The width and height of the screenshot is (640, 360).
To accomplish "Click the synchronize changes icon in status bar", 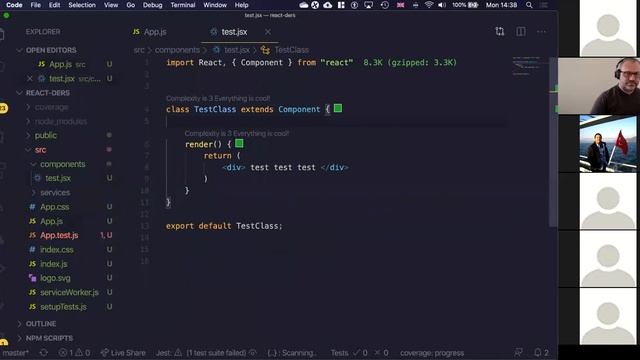I will (x=44, y=353).
